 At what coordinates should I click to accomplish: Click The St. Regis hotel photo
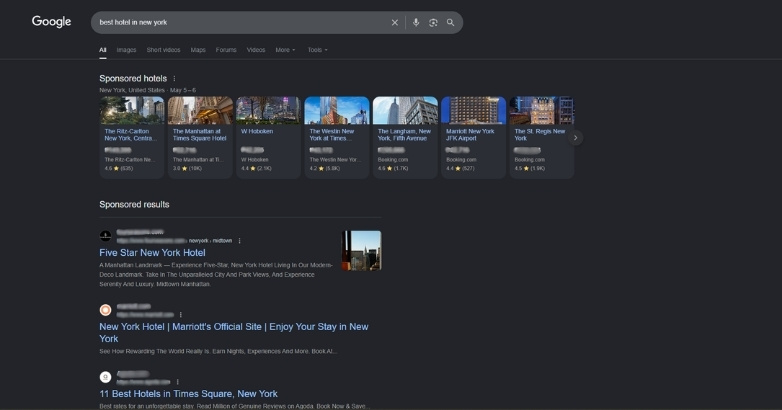pos(542,110)
